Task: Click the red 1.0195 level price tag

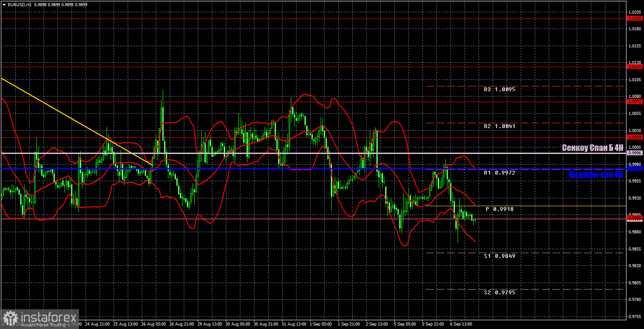Action: coord(635,18)
